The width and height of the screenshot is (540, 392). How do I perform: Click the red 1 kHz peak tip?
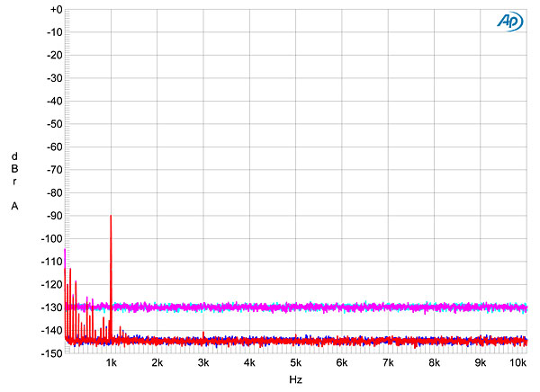(x=111, y=216)
